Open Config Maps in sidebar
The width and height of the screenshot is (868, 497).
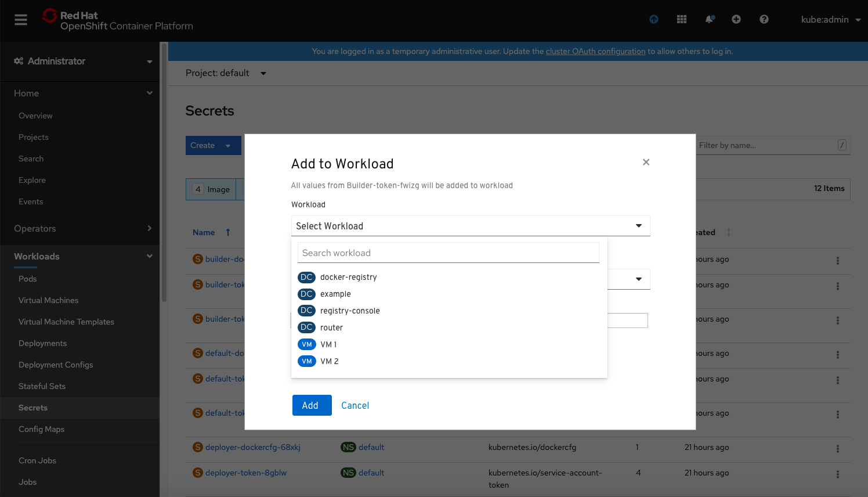[x=41, y=429]
